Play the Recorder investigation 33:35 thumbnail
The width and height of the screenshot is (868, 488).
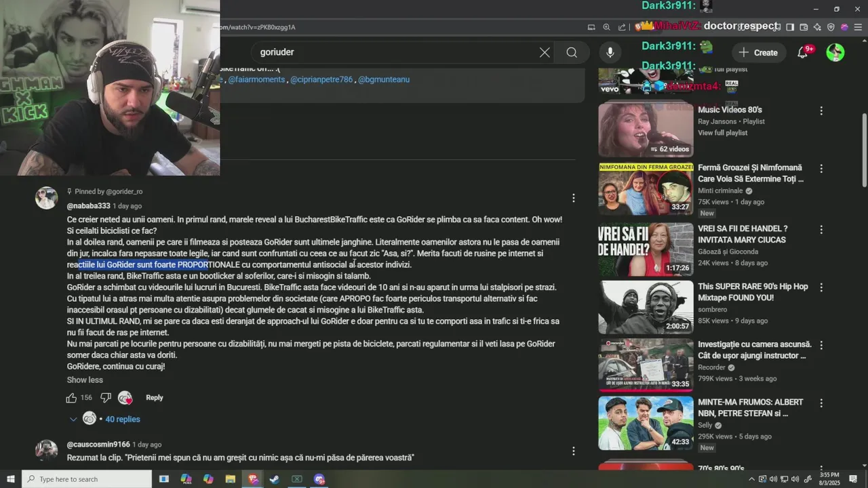(x=646, y=365)
